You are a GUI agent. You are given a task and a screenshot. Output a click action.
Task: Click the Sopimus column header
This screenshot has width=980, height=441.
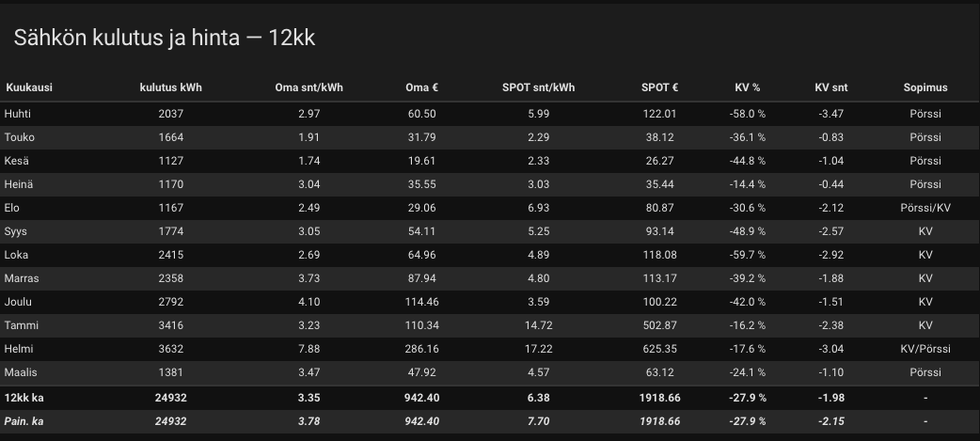pyautogui.click(x=925, y=87)
